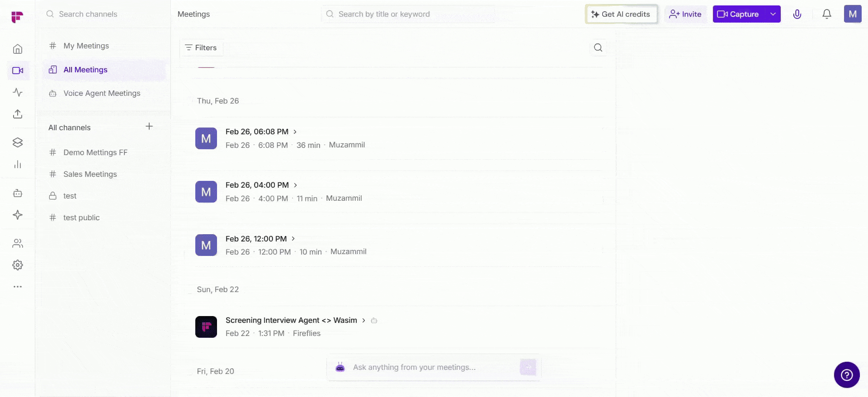The height and width of the screenshot is (397, 868).
Task: Click the Invite button
Action: [685, 14]
